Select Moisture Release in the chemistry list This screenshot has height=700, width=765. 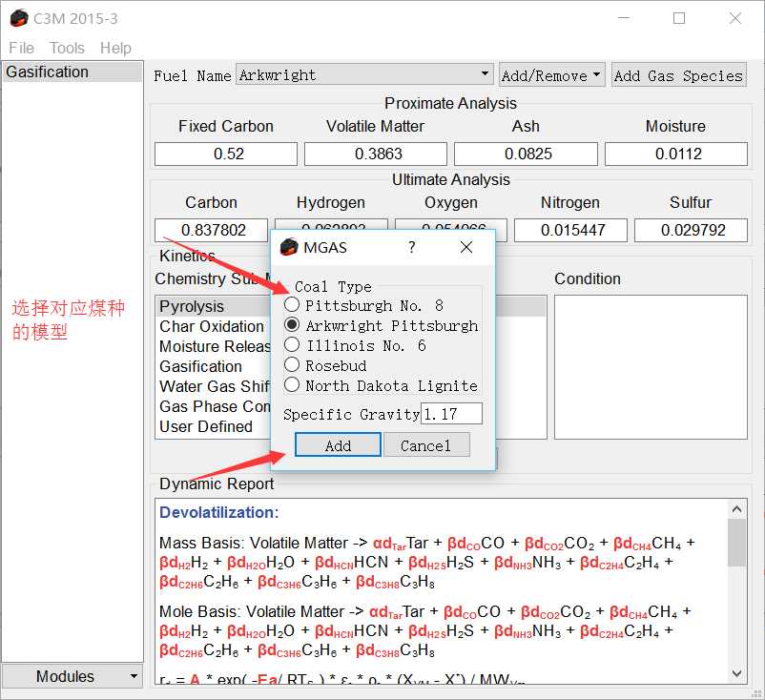pyautogui.click(x=214, y=346)
